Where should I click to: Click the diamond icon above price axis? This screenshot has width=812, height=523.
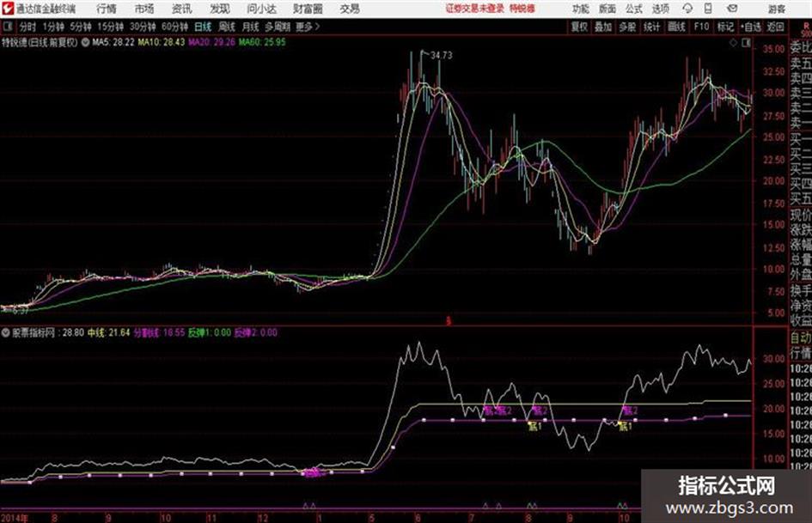[733, 43]
